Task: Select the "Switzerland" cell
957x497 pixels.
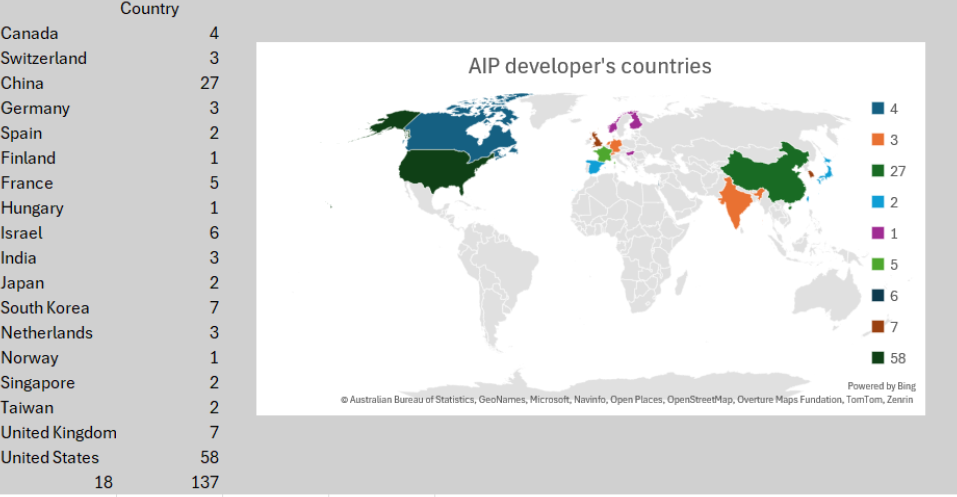Action: (44, 58)
